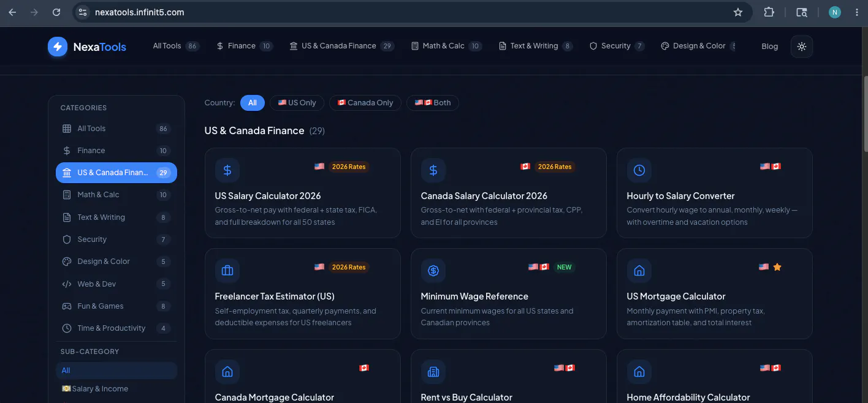Open All Tools in top navigation
Viewport: 868px width, 403px height.
pyautogui.click(x=176, y=46)
